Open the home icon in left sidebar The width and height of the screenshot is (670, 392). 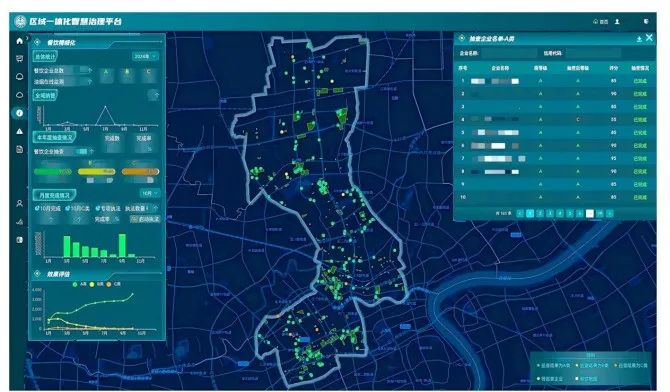point(19,41)
